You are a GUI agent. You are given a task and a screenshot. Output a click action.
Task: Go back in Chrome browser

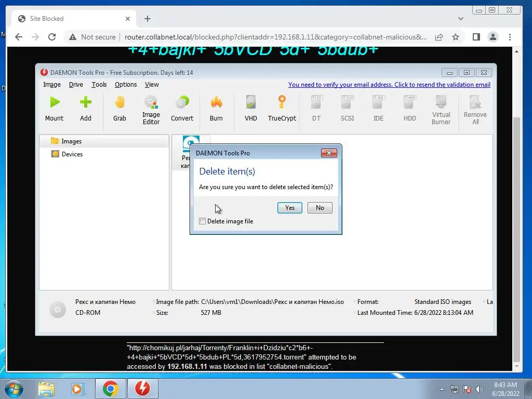[x=19, y=37]
